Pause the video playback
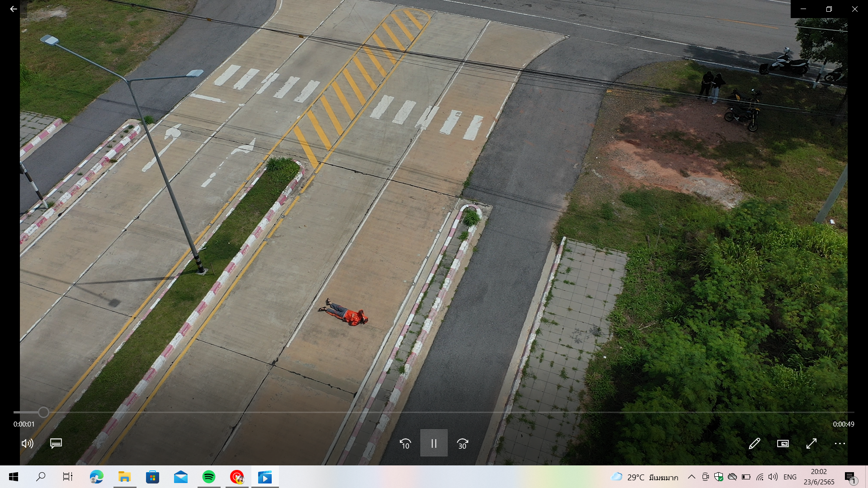868x488 pixels. 434,443
